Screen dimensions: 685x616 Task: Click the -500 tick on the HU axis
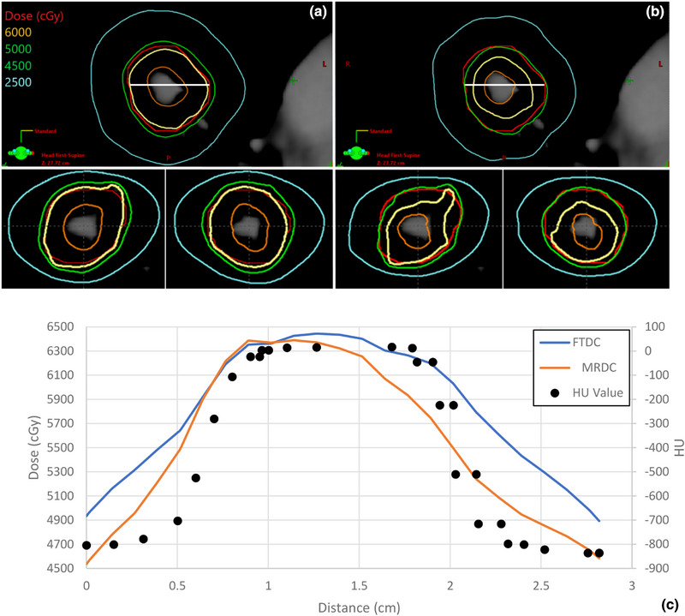(657, 472)
